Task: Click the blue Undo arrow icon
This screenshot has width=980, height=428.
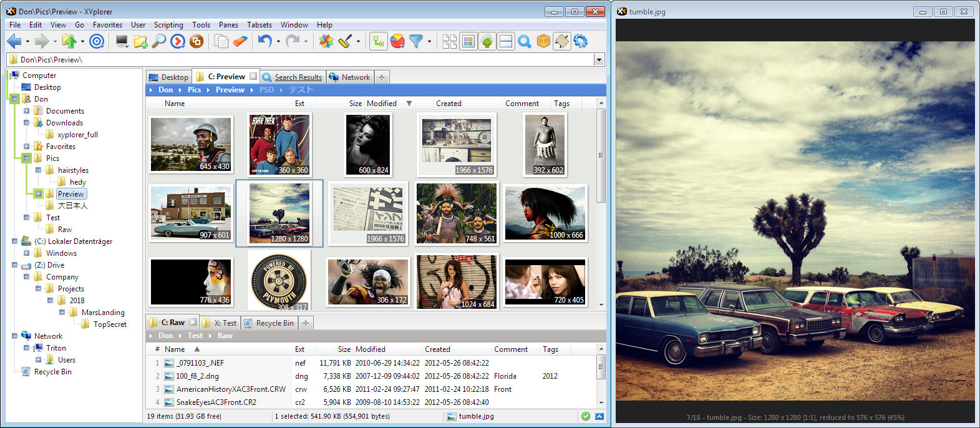Action: tap(264, 42)
